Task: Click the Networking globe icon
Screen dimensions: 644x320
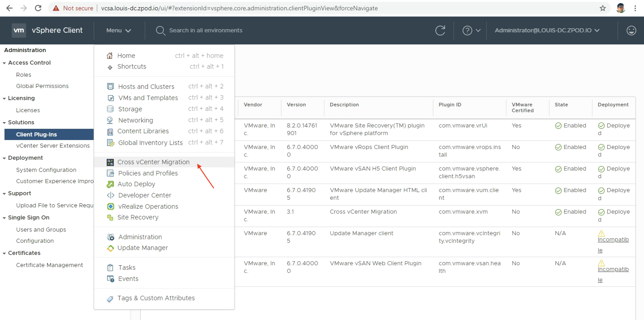Action: tap(110, 120)
